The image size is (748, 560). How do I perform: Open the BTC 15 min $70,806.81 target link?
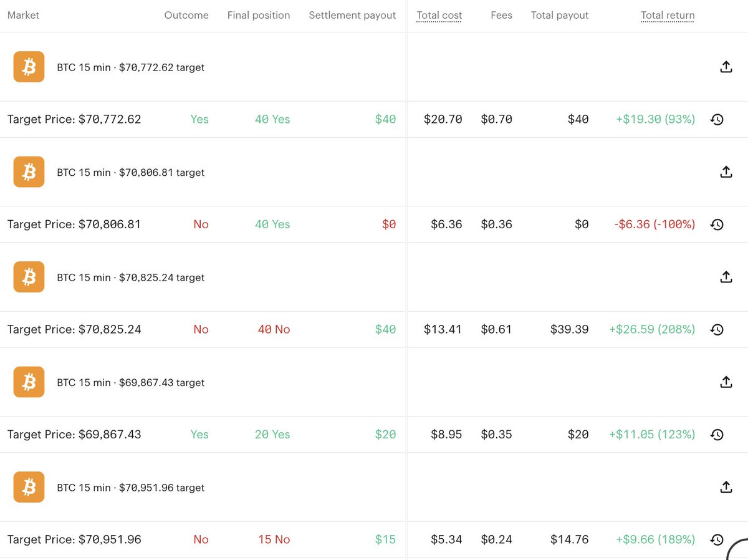tap(131, 172)
